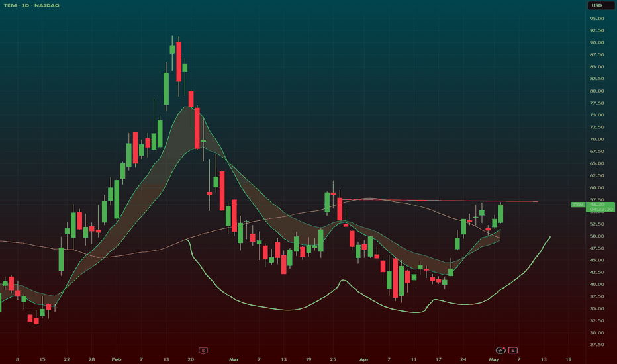Click the 85.00 price axis label

point(596,66)
